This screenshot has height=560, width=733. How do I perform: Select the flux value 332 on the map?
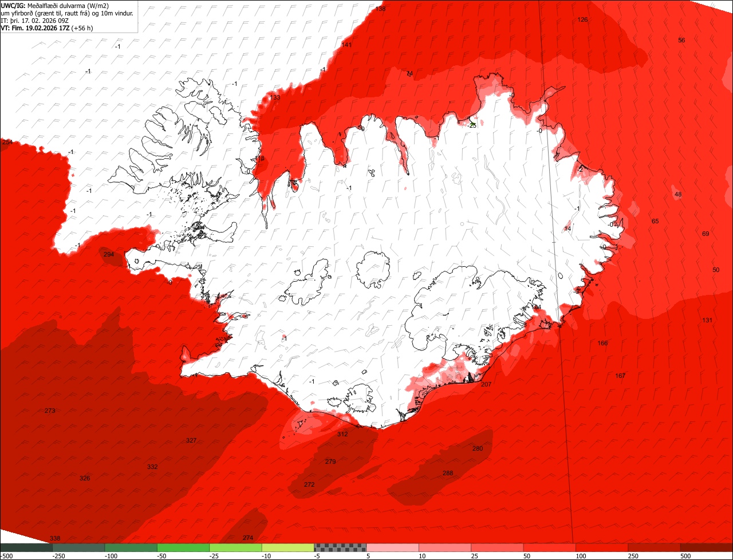pyautogui.click(x=152, y=467)
